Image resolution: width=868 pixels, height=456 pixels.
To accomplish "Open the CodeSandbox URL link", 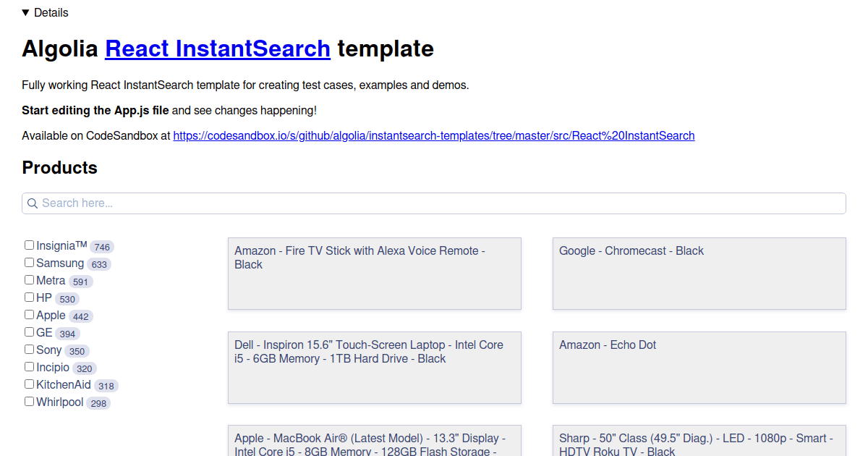I will pos(434,135).
